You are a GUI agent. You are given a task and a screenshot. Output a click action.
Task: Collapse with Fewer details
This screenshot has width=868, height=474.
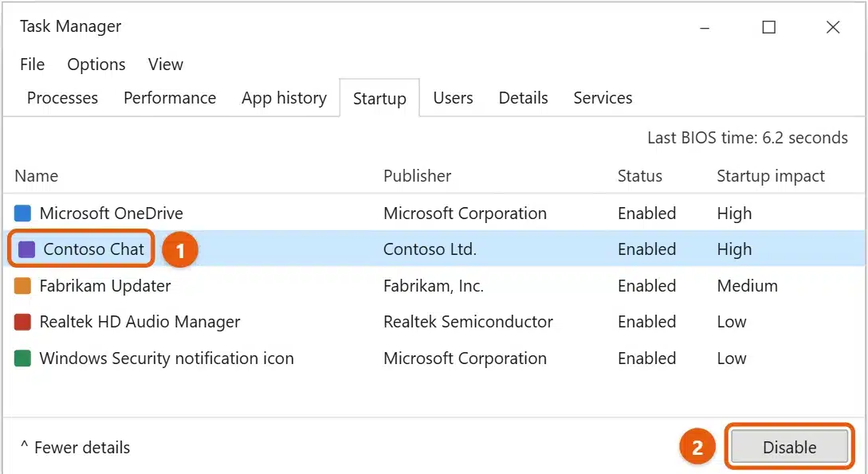point(75,447)
